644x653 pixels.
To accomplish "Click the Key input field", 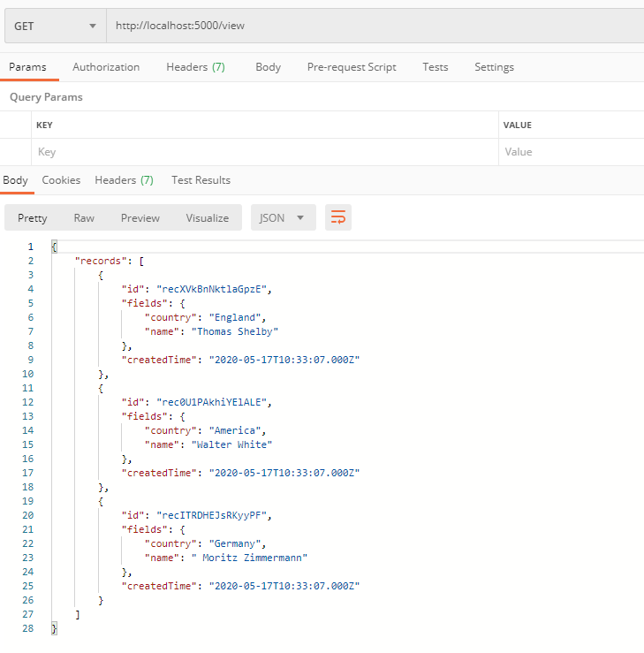I will 265,152.
